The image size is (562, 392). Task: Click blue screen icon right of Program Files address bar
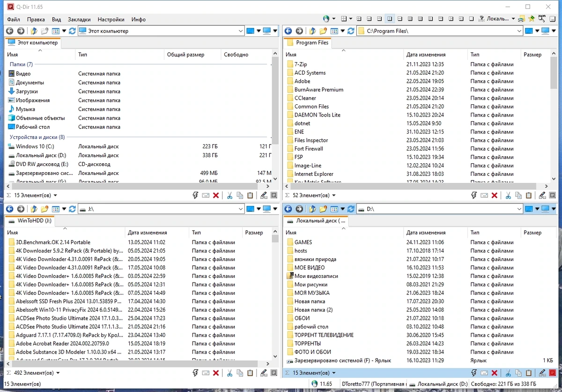tap(529, 31)
